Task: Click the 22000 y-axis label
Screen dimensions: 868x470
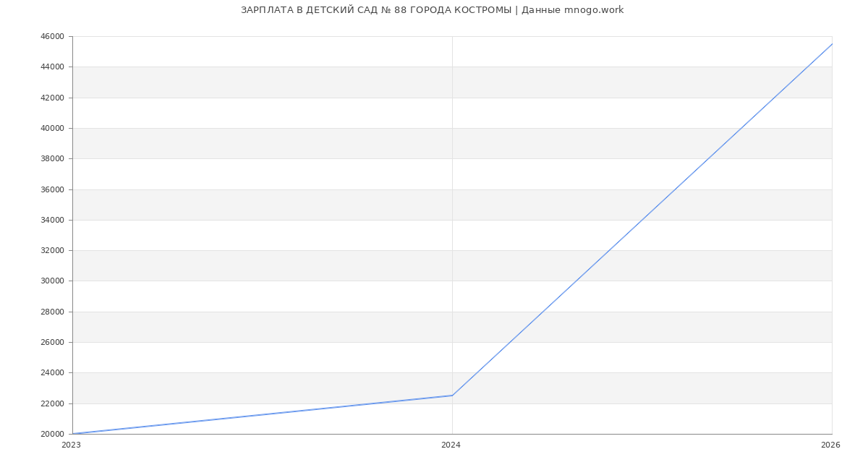Action: (x=54, y=403)
